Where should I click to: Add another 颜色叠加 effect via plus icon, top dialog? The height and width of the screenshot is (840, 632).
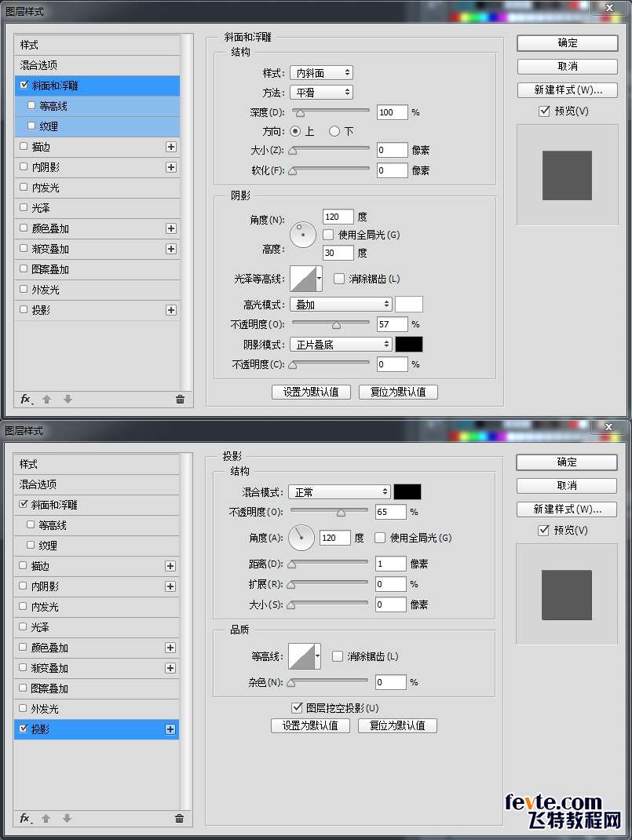171,228
